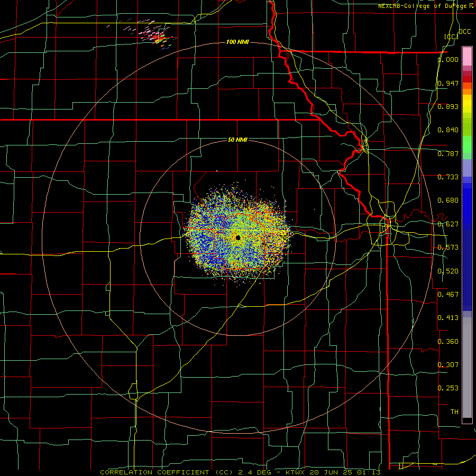
Task: Click the 0.733 color scale value
Action: coord(448,177)
